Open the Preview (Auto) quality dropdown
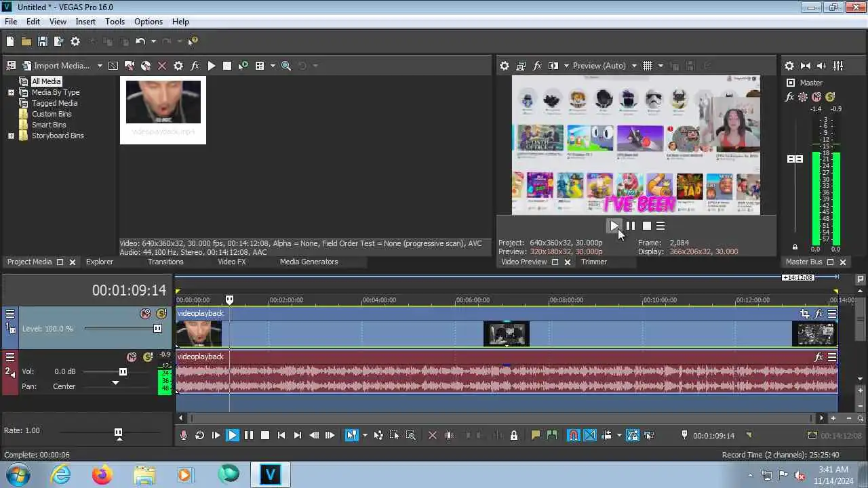Viewport: 868px width, 488px height. click(604, 66)
